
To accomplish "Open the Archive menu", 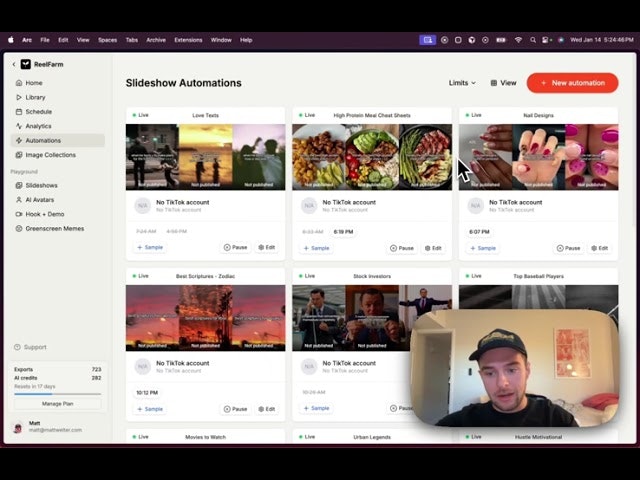I will click(156, 40).
